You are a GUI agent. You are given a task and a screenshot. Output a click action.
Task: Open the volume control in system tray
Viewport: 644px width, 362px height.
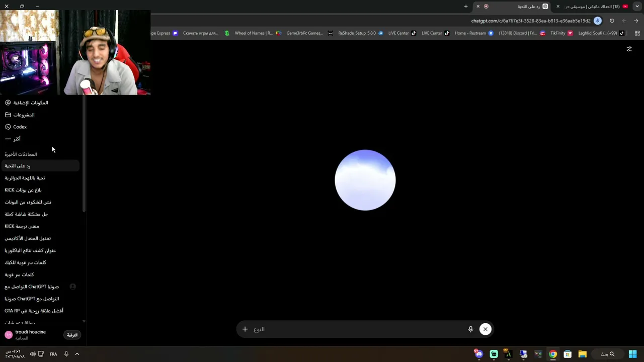coord(32,354)
